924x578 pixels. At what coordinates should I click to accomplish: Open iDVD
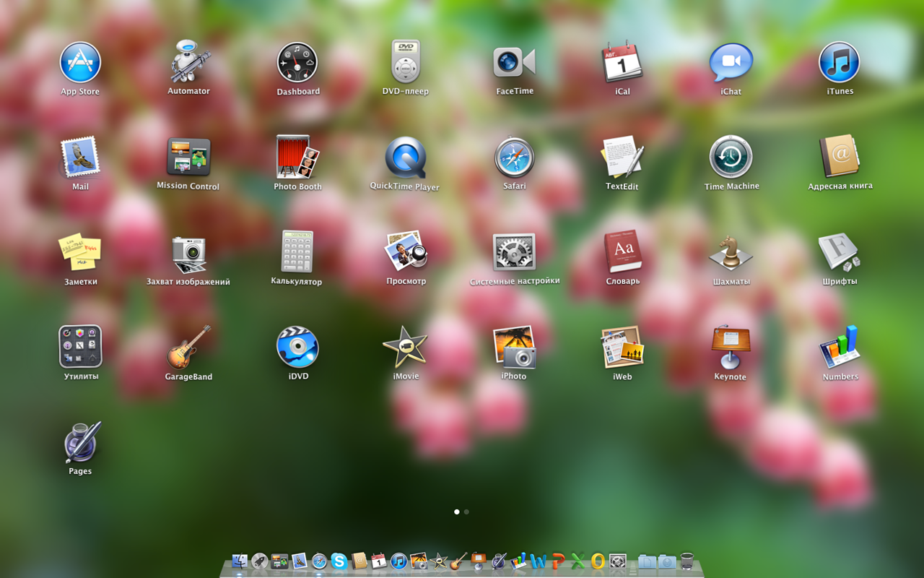point(297,347)
